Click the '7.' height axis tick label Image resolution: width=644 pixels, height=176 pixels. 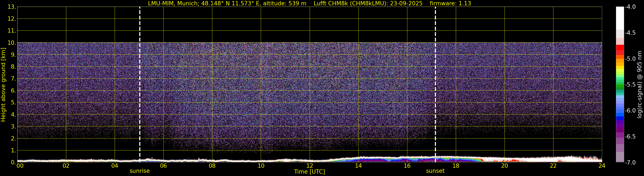pos(13,79)
